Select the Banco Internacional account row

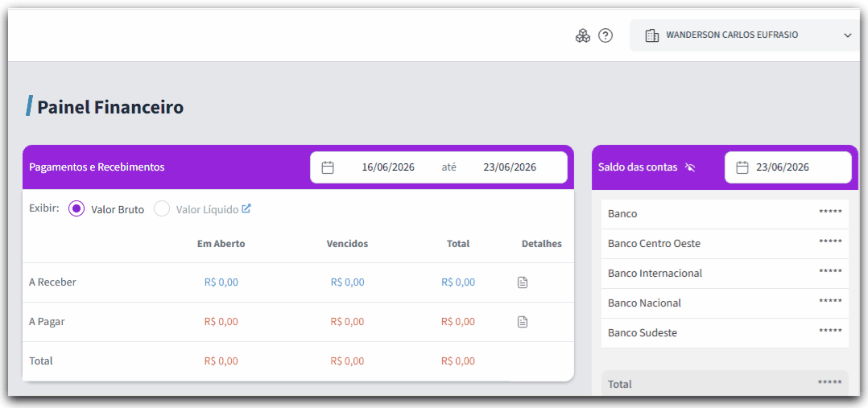point(725,274)
